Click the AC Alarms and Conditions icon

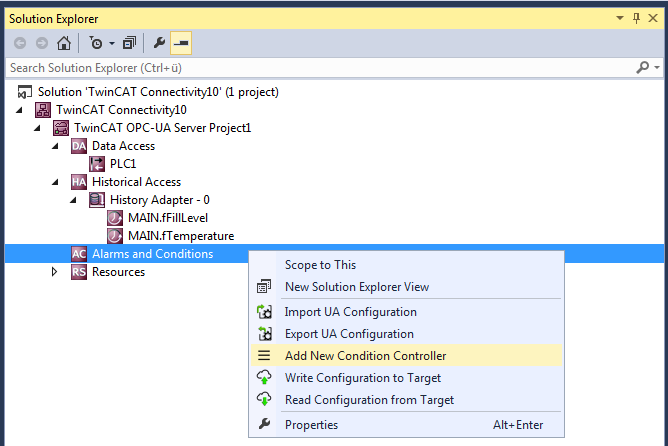coord(79,254)
